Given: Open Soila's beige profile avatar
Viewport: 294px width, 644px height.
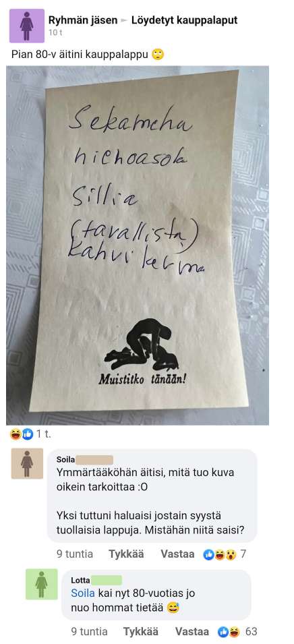Looking at the screenshot, I should coord(27,463).
